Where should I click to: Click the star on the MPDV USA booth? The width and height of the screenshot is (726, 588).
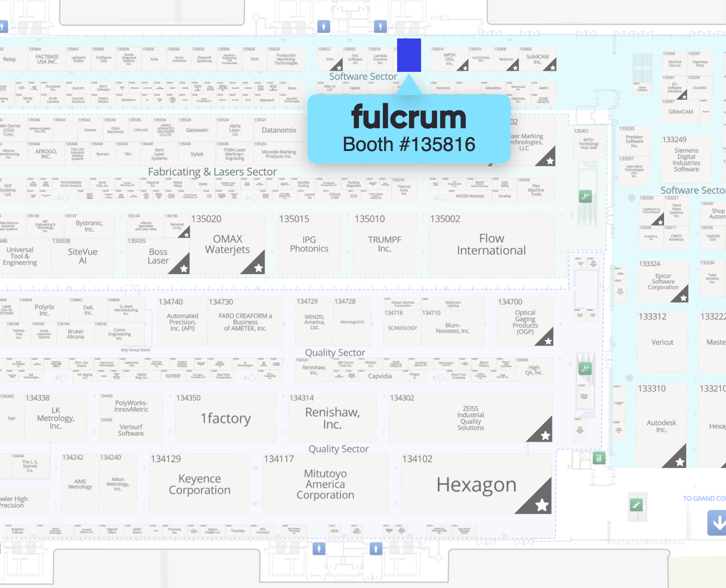(465, 68)
